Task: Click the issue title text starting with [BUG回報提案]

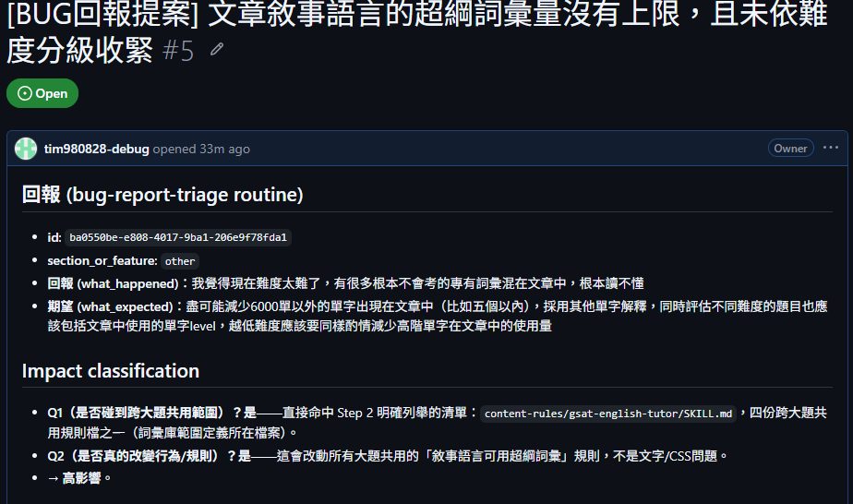Action: [x=416, y=32]
